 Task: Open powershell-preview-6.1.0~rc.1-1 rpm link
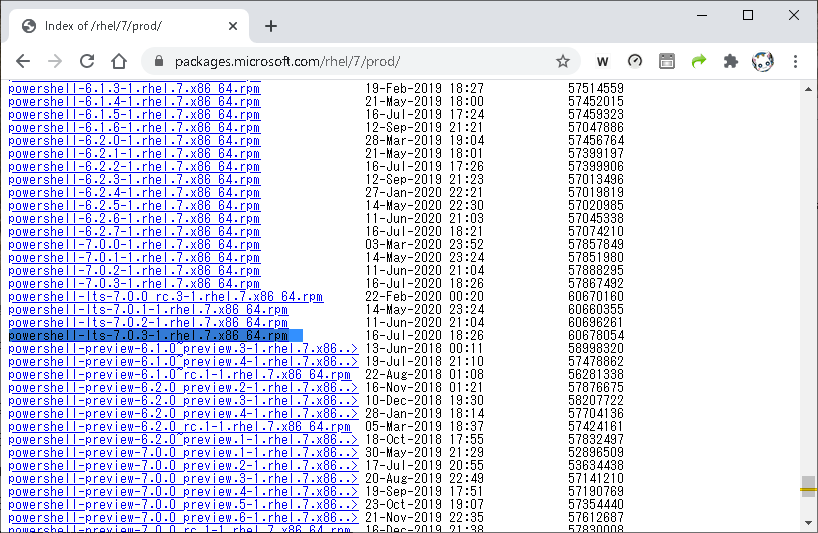[179, 375]
